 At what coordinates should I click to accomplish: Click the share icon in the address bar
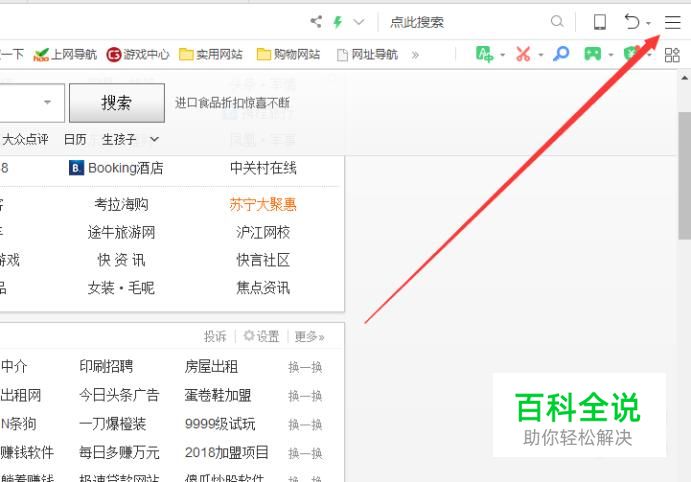pos(316,21)
